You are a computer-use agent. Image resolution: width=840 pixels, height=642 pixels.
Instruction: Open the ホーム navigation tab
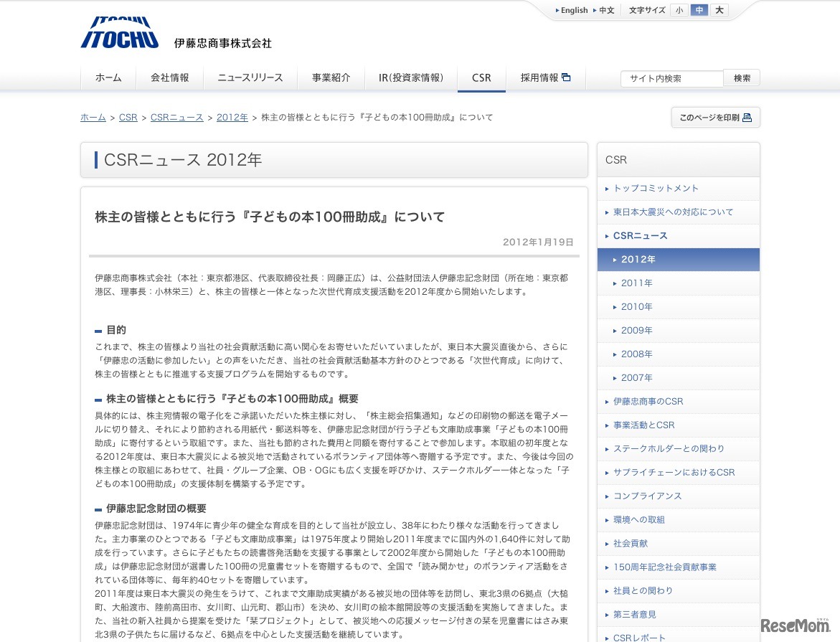coord(108,78)
